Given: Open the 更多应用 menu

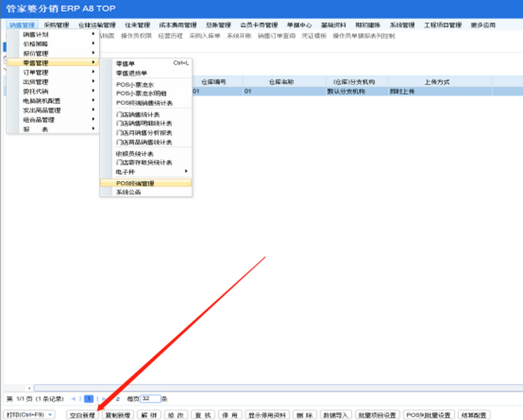Looking at the screenshot, I should (x=483, y=25).
